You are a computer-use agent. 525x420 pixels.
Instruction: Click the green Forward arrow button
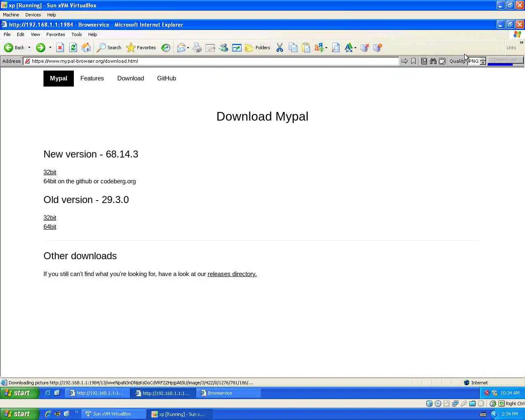(40, 48)
